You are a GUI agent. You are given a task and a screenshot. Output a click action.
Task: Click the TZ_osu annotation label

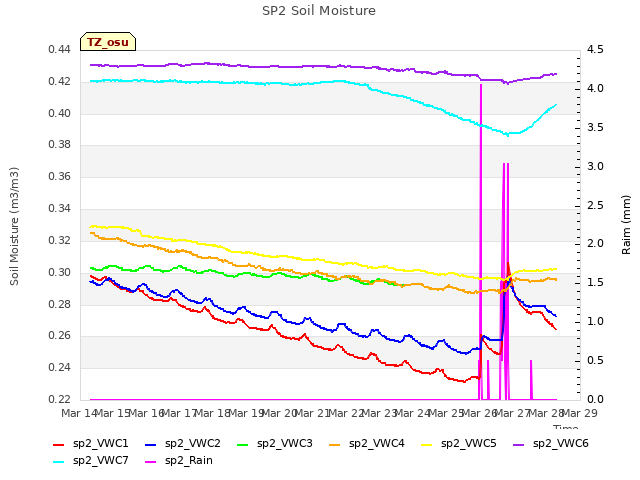[108, 42]
